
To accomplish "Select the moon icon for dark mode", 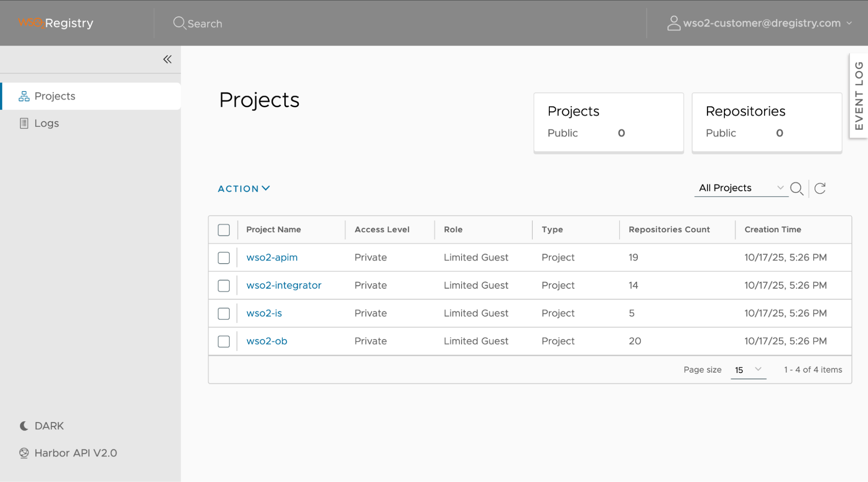I will [x=24, y=426].
